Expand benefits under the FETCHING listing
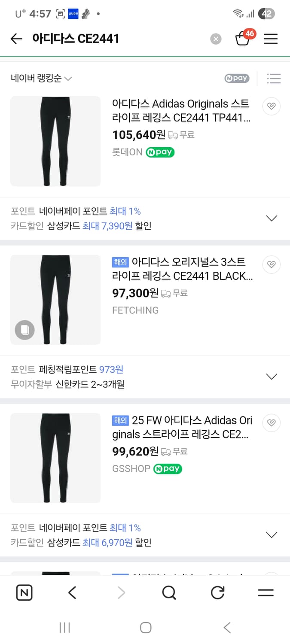Viewport: 290px width, 644px height. pos(272,376)
